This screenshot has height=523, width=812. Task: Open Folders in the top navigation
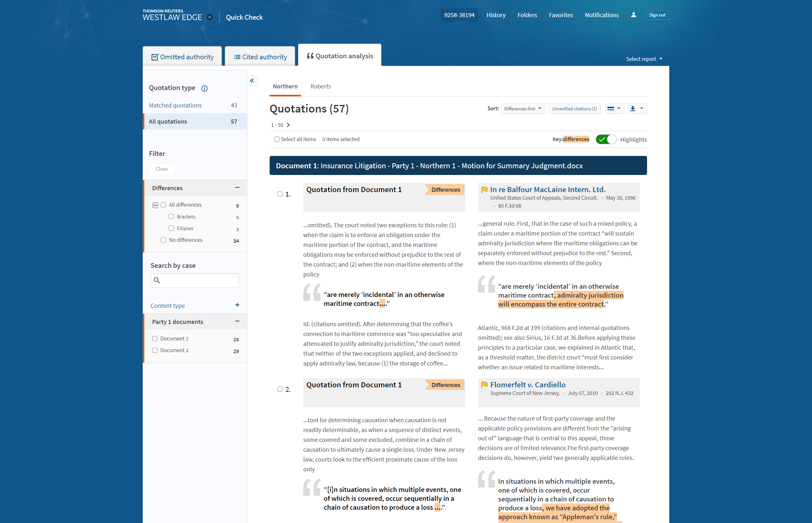click(x=527, y=15)
